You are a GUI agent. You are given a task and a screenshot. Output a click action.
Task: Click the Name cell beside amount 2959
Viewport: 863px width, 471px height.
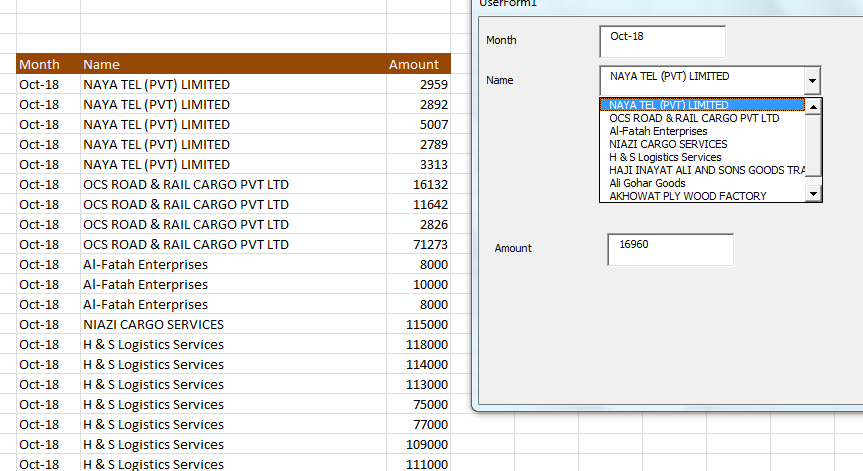point(233,84)
